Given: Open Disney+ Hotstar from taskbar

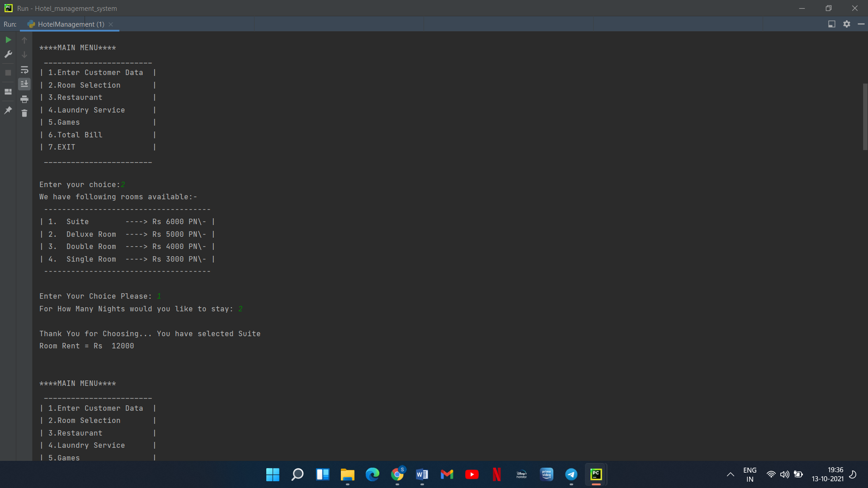Looking at the screenshot, I should click(x=521, y=474).
